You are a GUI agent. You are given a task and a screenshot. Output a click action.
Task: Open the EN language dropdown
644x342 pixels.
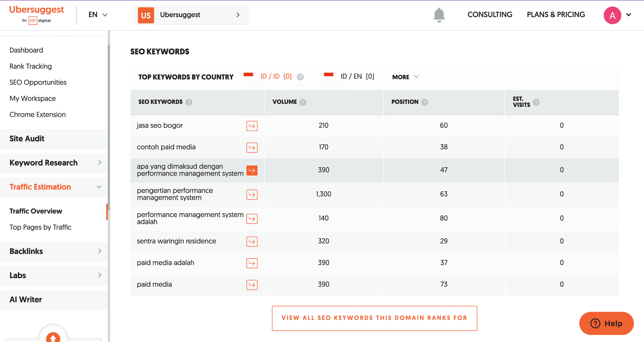(x=98, y=15)
